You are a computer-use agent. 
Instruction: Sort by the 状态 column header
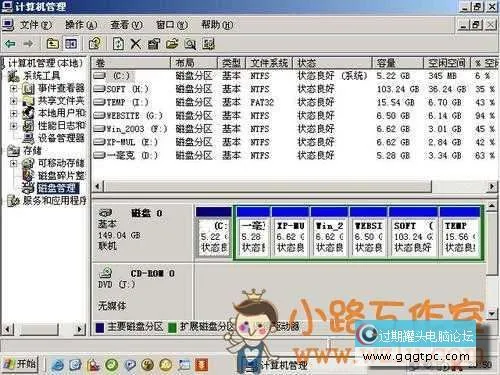pos(332,63)
